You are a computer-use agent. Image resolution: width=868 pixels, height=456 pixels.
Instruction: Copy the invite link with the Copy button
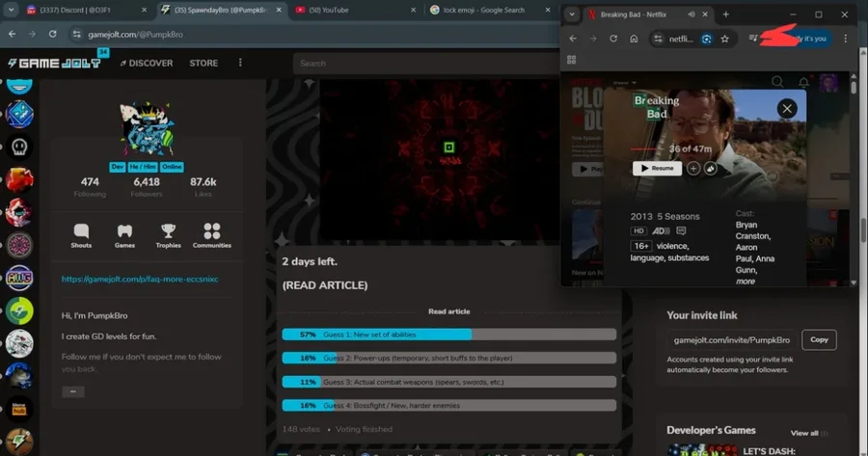(819, 339)
